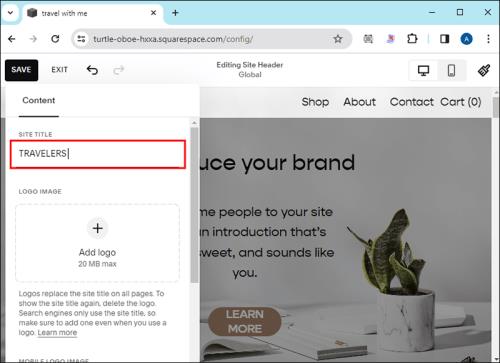This screenshot has height=363, width=500.
Task: Open the Chrome extensions puzzle icon
Action: point(412,39)
